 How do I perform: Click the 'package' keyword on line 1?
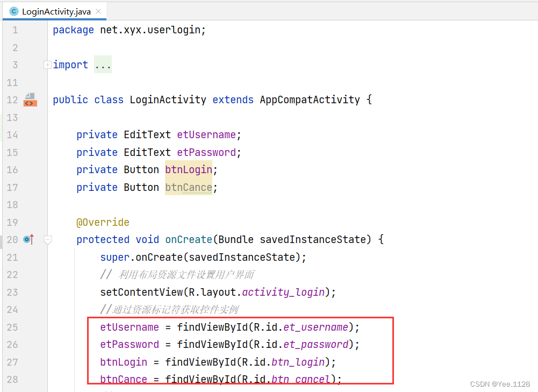tap(73, 30)
